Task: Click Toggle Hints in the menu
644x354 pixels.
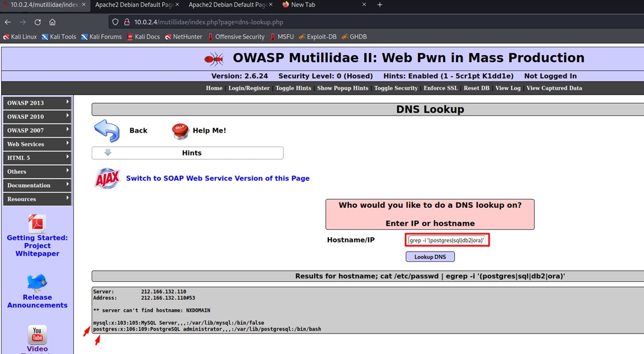Action: 293,88
